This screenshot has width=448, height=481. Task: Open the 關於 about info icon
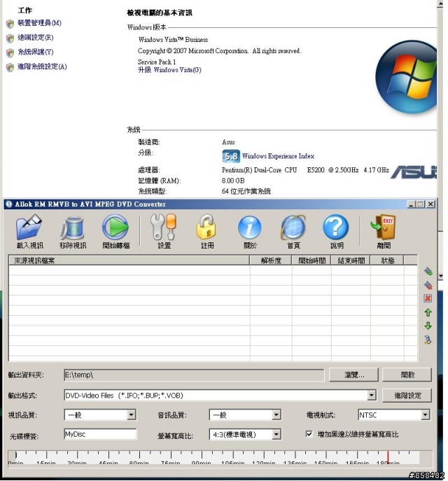pyautogui.click(x=250, y=228)
